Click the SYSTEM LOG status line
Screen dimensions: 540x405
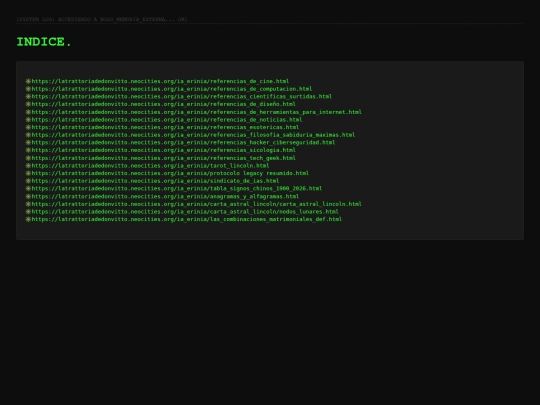click(102, 19)
